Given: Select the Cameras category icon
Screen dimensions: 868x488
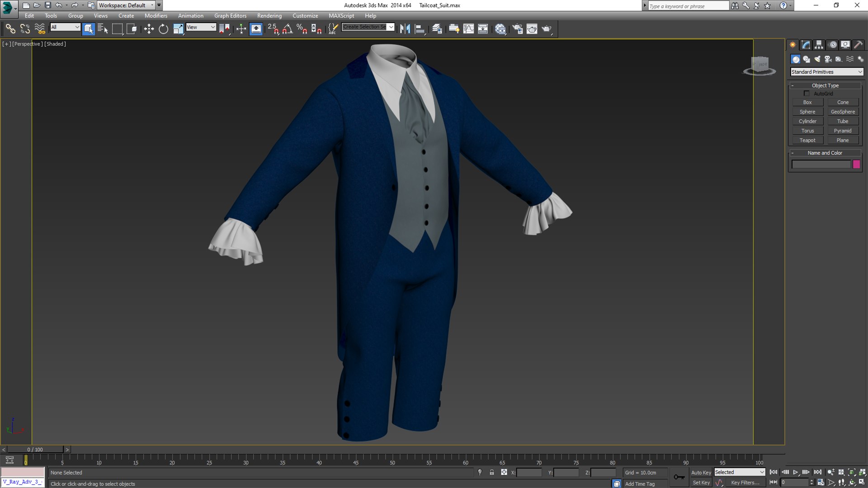Looking at the screenshot, I should coord(828,59).
